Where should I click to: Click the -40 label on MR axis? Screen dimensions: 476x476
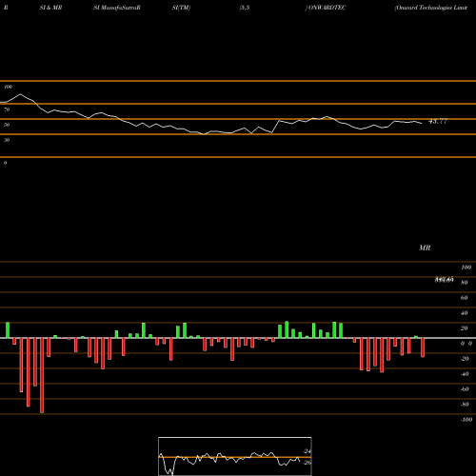tap(465, 374)
